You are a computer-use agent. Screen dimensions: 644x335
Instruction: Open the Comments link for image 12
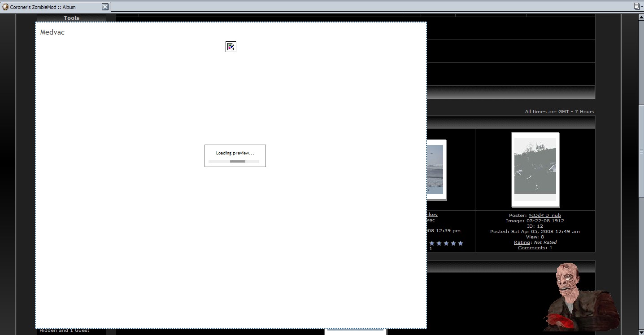coord(531,248)
